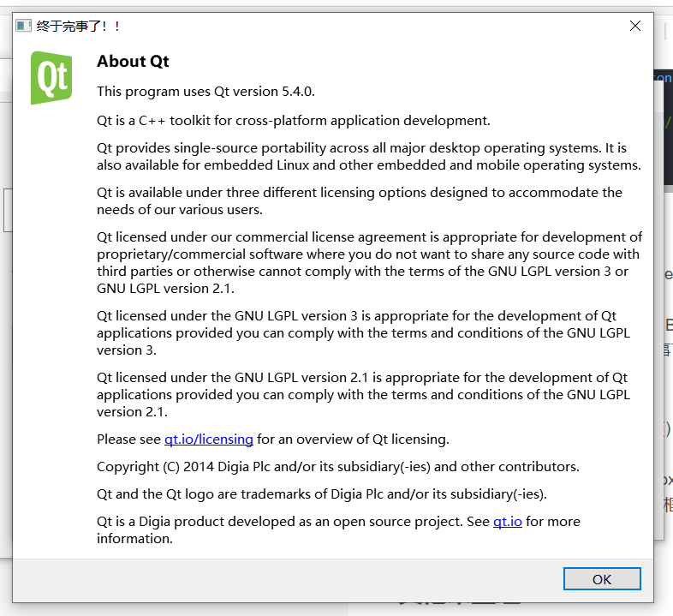Open the qt.io/licensing link
This screenshot has width=673, height=616.
point(209,440)
